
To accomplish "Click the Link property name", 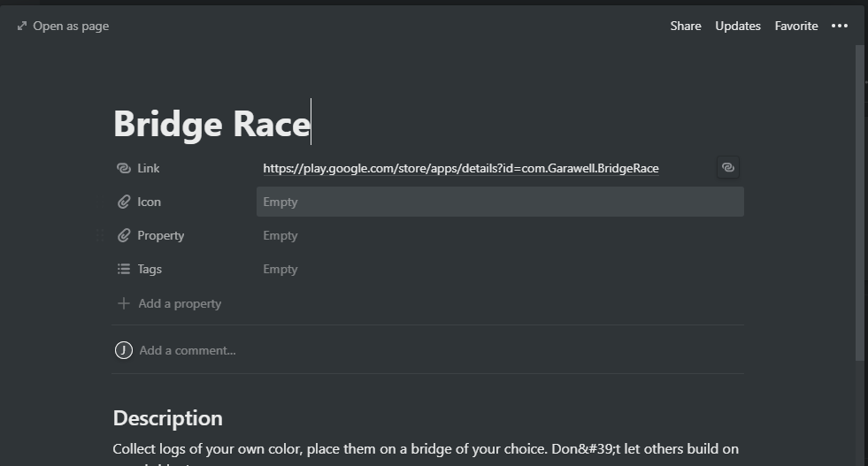I will [x=149, y=168].
